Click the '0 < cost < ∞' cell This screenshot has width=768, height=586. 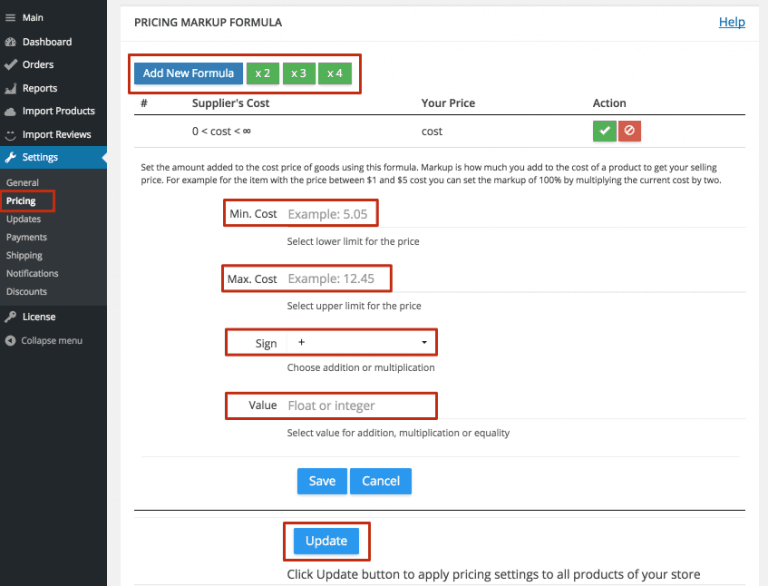tap(221, 131)
